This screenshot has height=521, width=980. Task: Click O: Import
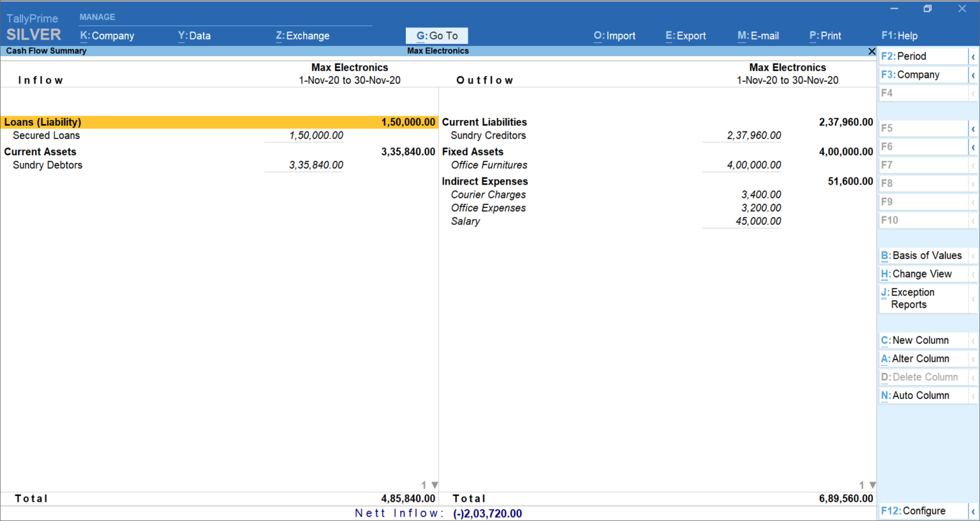(x=614, y=36)
